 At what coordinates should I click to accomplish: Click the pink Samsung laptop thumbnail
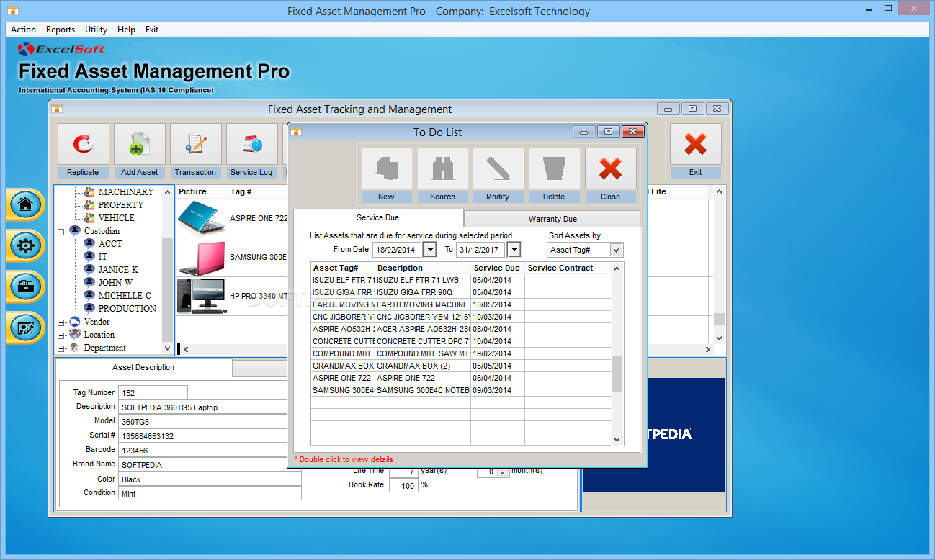[x=201, y=257]
